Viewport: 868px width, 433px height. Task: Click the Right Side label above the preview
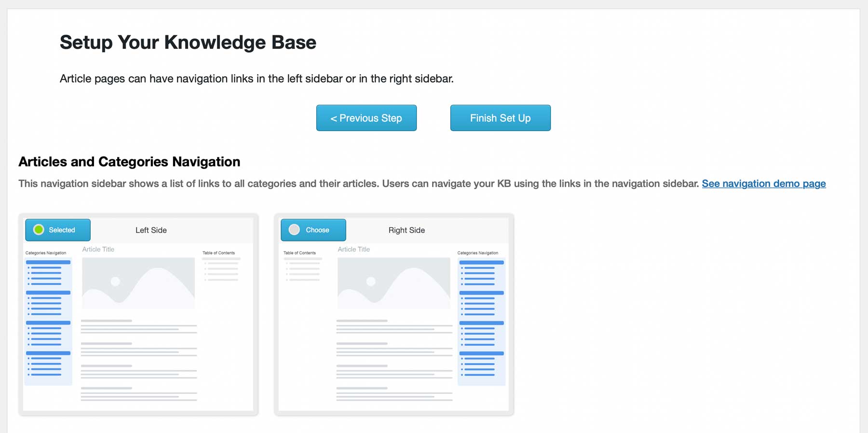point(407,230)
